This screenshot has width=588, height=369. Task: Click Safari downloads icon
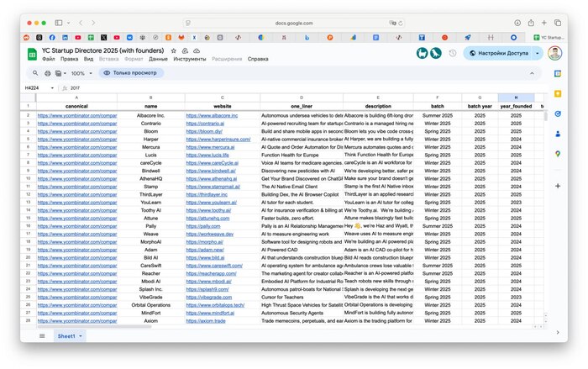click(517, 23)
